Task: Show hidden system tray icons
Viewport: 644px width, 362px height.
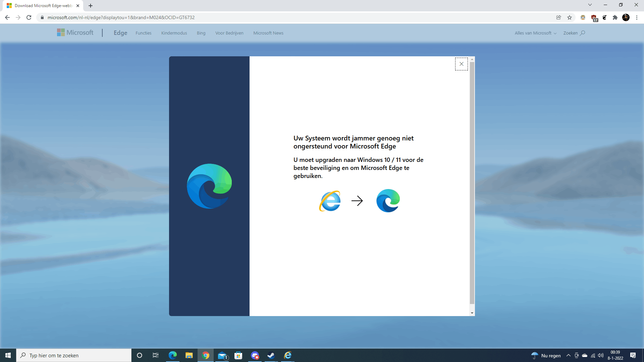Action: point(568,355)
